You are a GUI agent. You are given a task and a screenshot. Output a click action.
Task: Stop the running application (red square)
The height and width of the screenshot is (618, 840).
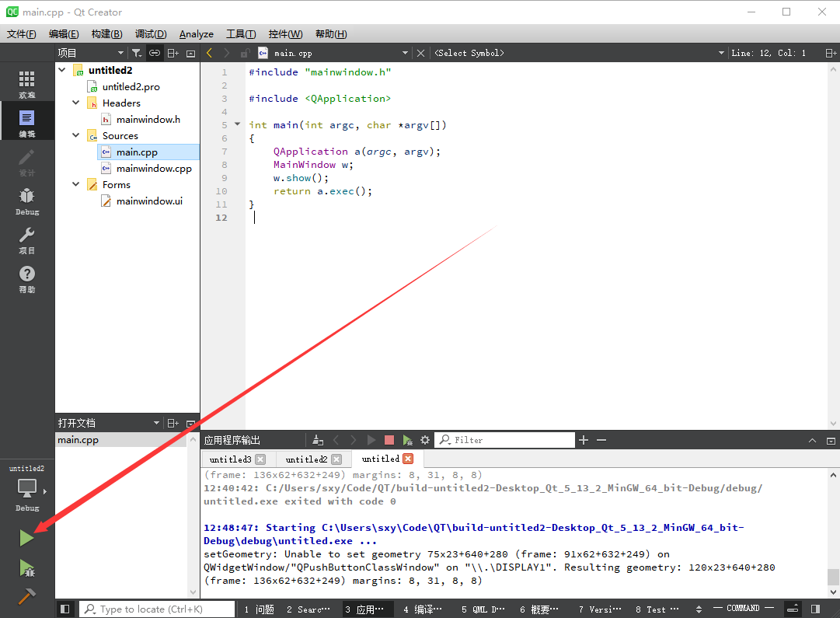point(389,440)
